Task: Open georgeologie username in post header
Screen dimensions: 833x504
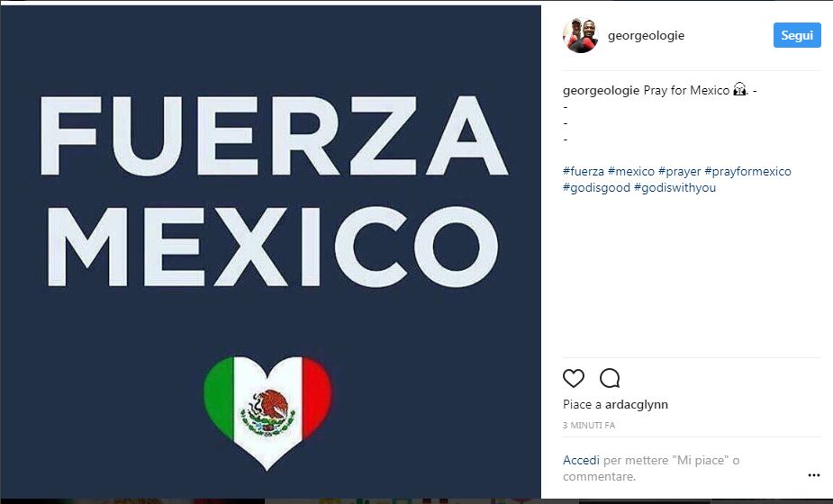Action: (646, 36)
